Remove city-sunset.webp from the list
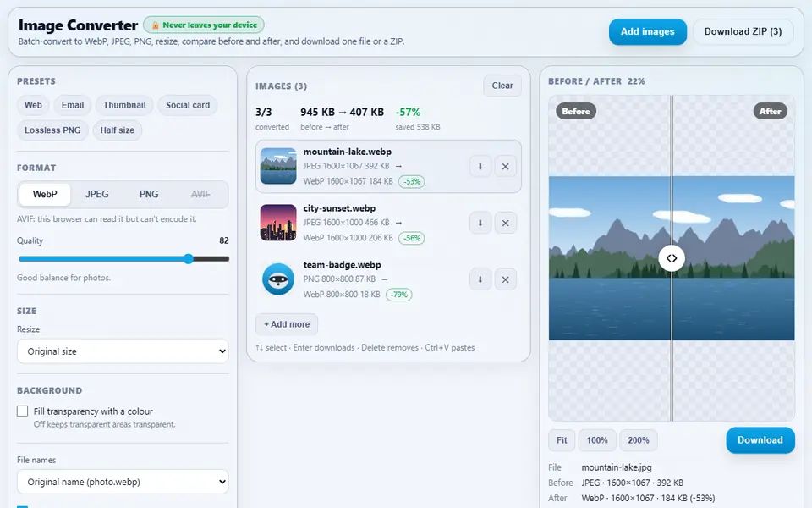Viewport: 812px width, 508px height. point(506,223)
